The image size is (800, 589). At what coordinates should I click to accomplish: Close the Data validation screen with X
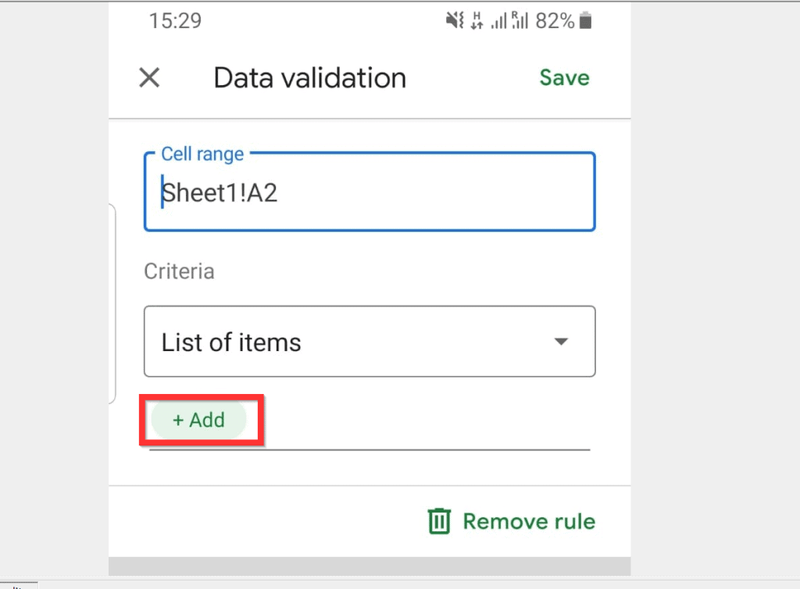(x=149, y=78)
